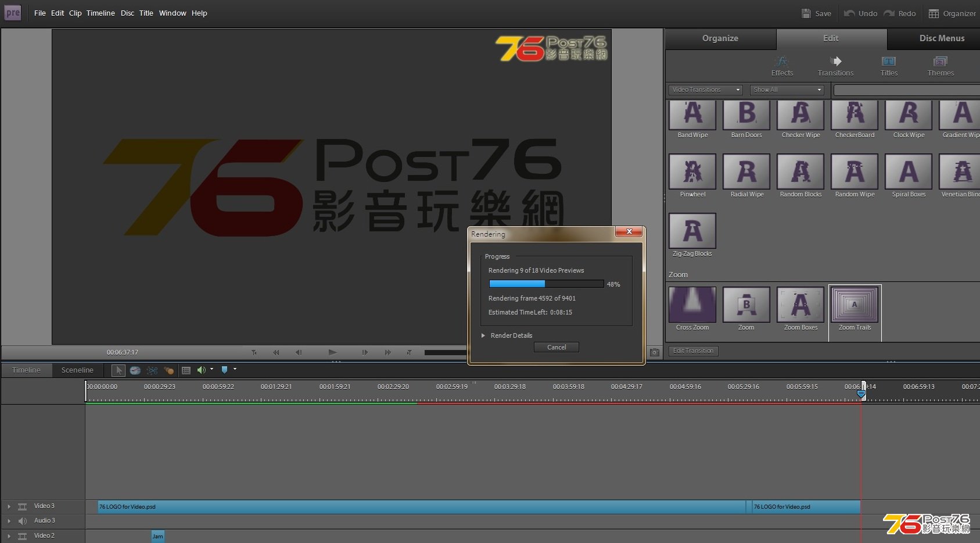Click the Smart Trim tool icon
Image resolution: width=980 pixels, height=543 pixels.
[x=152, y=370]
